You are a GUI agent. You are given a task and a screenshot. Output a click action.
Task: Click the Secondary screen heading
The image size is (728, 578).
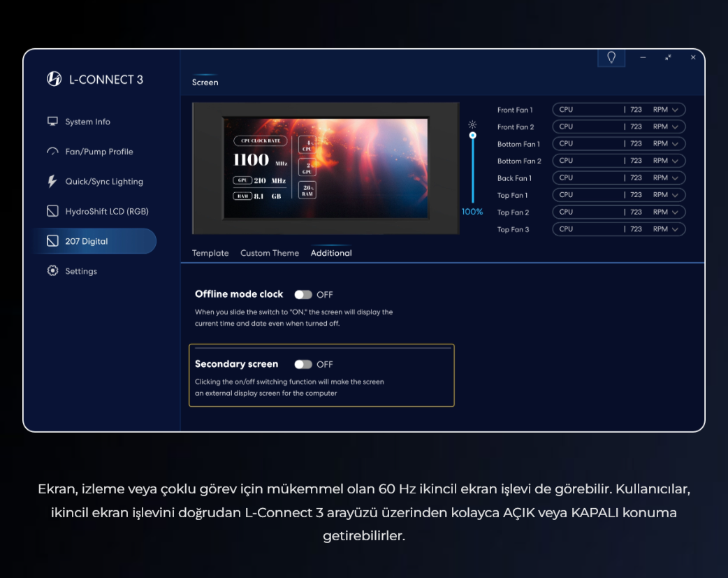pyautogui.click(x=236, y=364)
